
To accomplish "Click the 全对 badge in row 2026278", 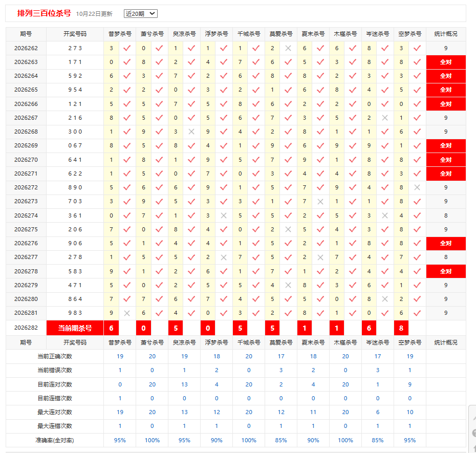I will 446,271.
